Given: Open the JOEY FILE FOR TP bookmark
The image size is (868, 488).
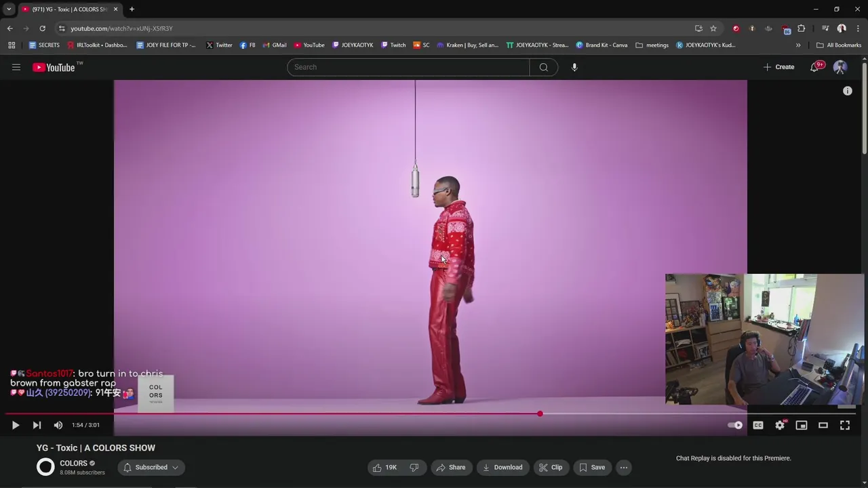Looking at the screenshot, I should click(x=166, y=45).
